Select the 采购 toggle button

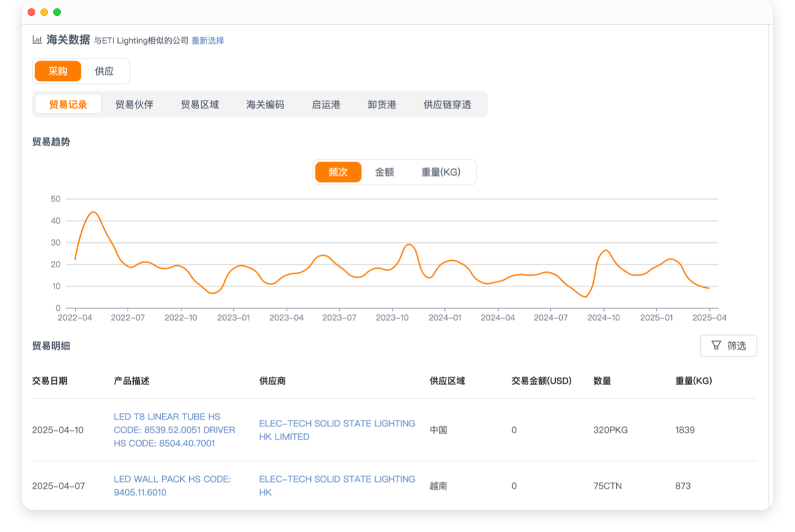(57, 71)
